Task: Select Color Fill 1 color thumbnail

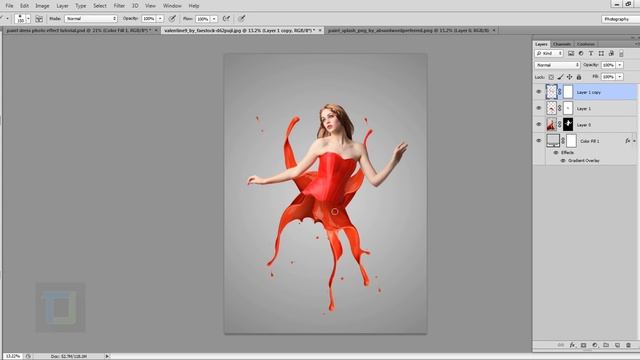Action: coord(553,141)
